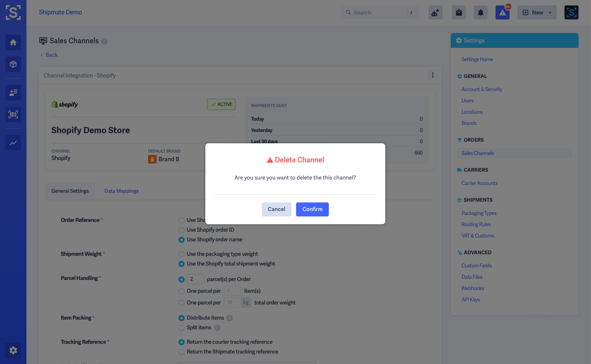Expand the New button dropdown arrow

coord(550,12)
